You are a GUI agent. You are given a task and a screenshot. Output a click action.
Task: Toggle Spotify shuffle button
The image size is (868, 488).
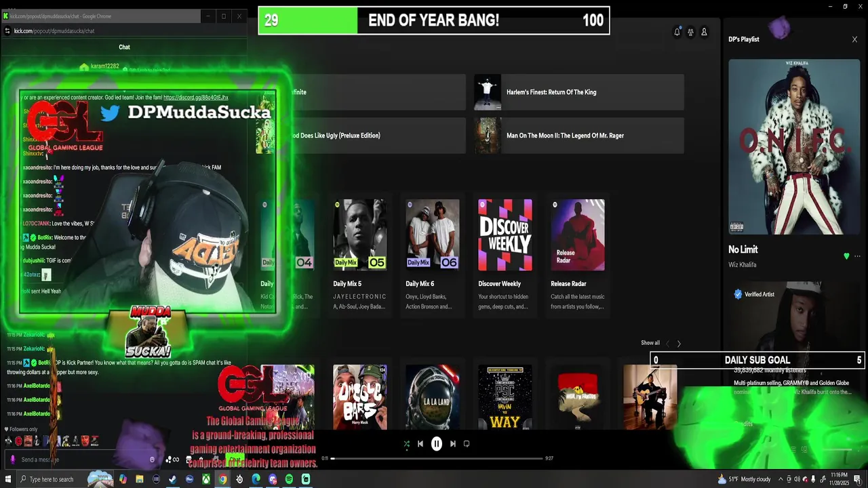tap(406, 444)
